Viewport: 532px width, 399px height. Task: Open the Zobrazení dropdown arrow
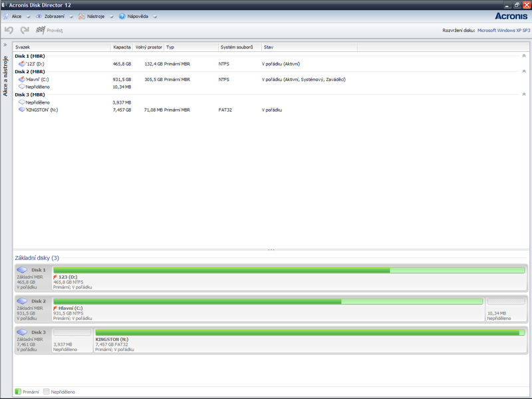pos(71,17)
